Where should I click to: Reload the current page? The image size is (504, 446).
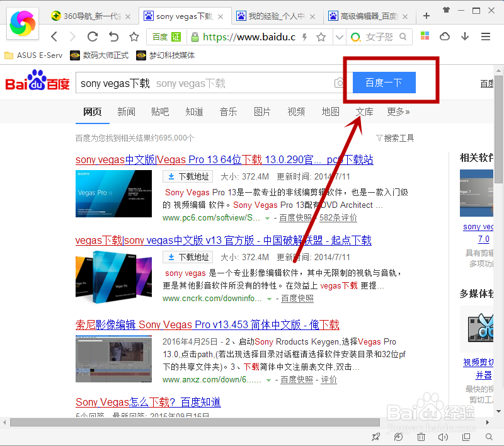pyautogui.click(x=93, y=37)
